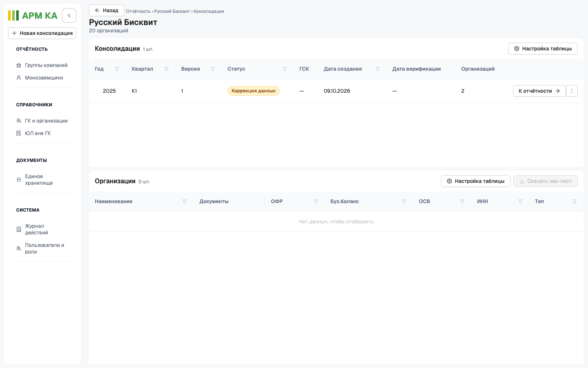Open filter for the Дата создания column
The width and height of the screenshot is (588, 368).
[x=378, y=69]
